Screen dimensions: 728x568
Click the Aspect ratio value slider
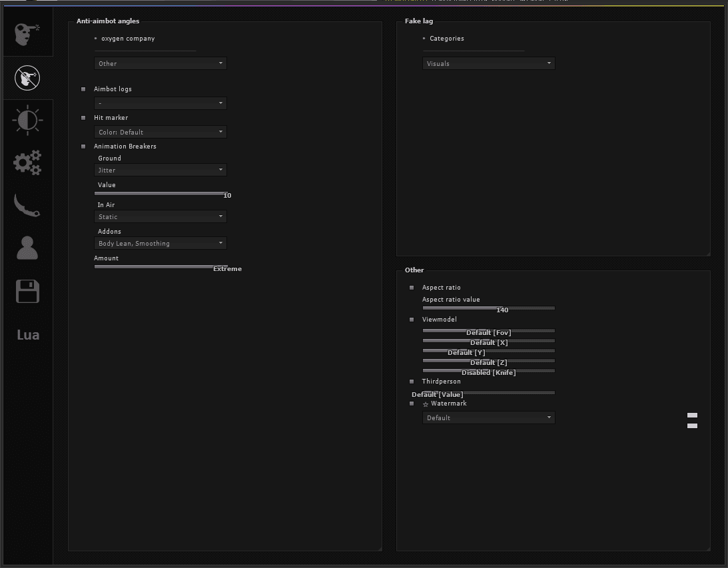pos(489,308)
